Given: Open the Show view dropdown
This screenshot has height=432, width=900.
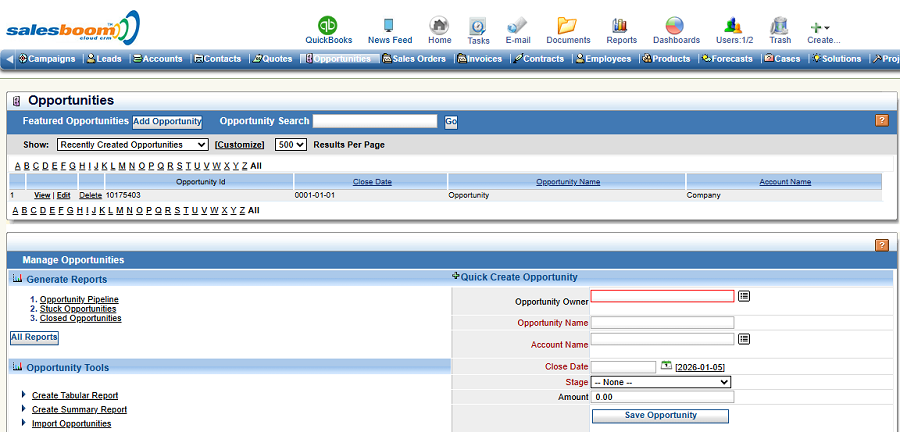Looking at the screenshot, I should (x=132, y=145).
